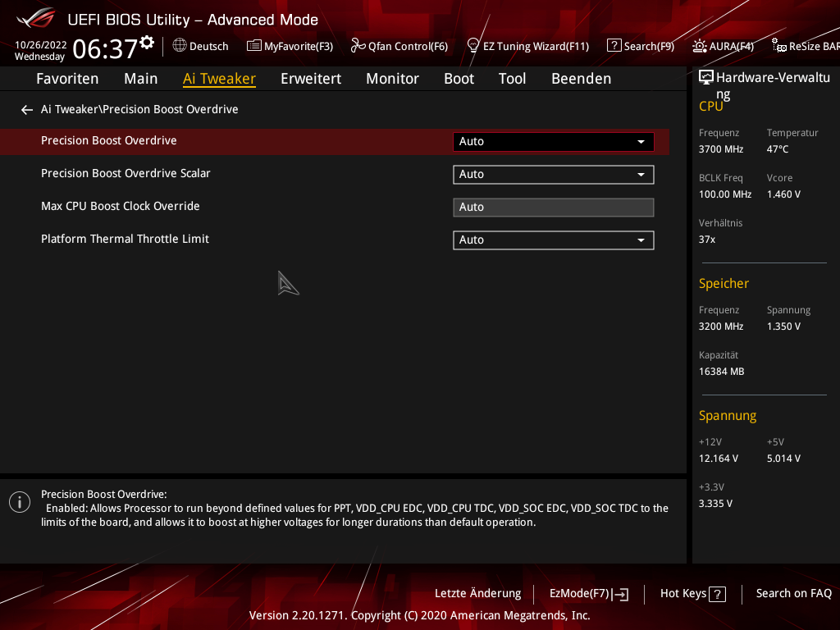Click the ReSize BAR icon

click(x=779, y=46)
